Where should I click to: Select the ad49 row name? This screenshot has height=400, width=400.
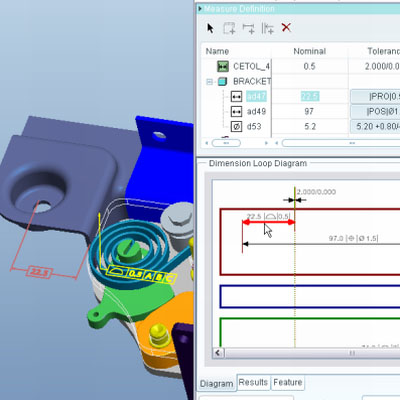click(x=256, y=111)
